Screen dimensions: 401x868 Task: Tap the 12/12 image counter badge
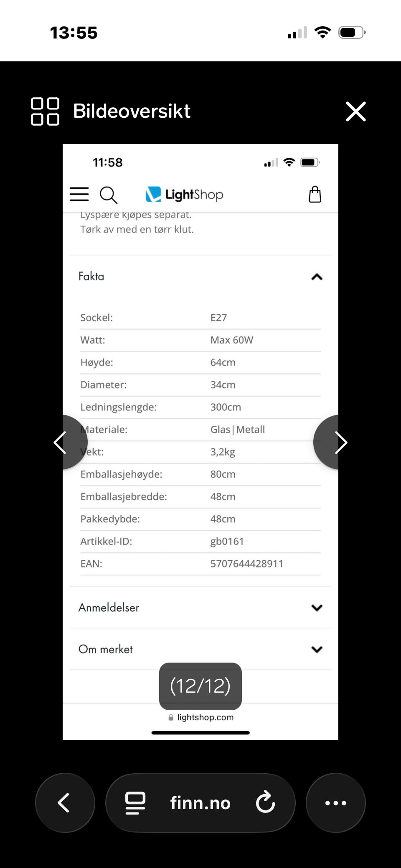point(200,686)
